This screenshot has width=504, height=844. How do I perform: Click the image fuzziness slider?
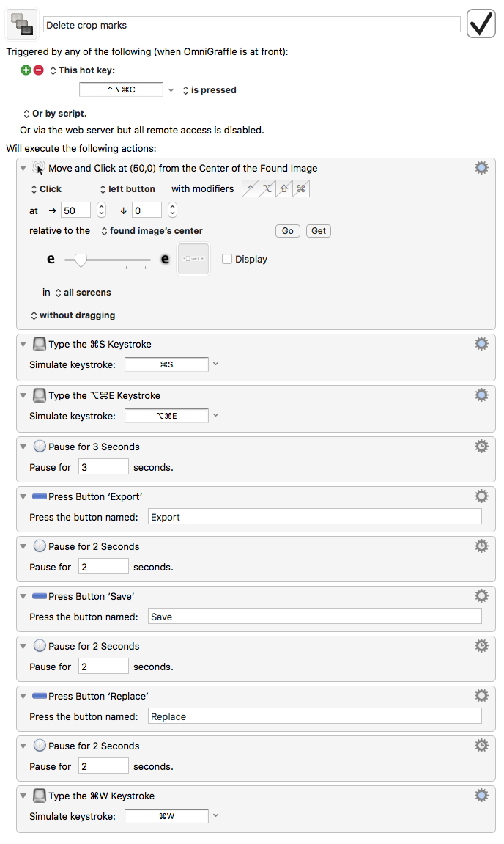coord(107,260)
